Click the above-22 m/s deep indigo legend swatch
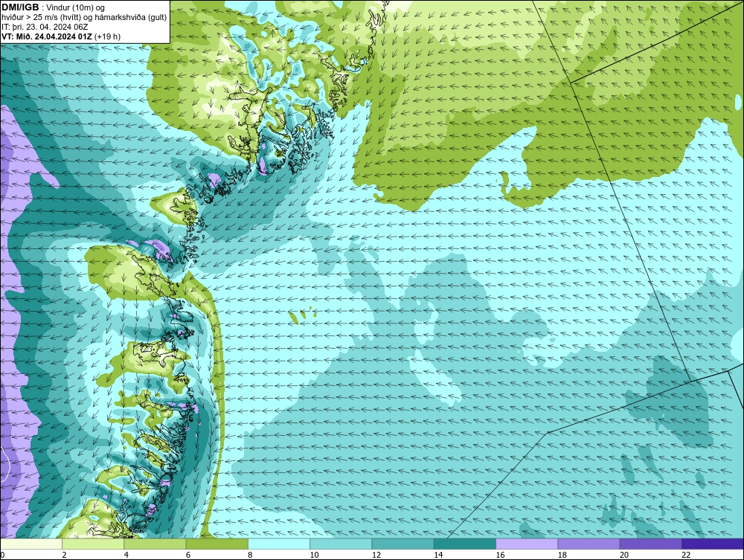Image resolution: width=744 pixels, height=560 pixels. tap(712, 544)
